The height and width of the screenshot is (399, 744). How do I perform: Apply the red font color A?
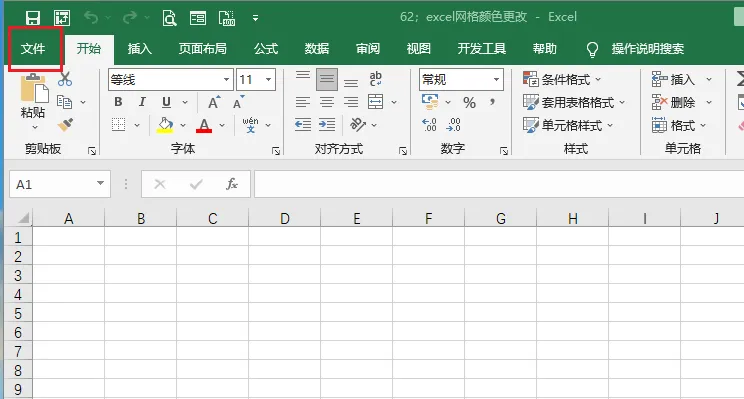pos(204,125)
